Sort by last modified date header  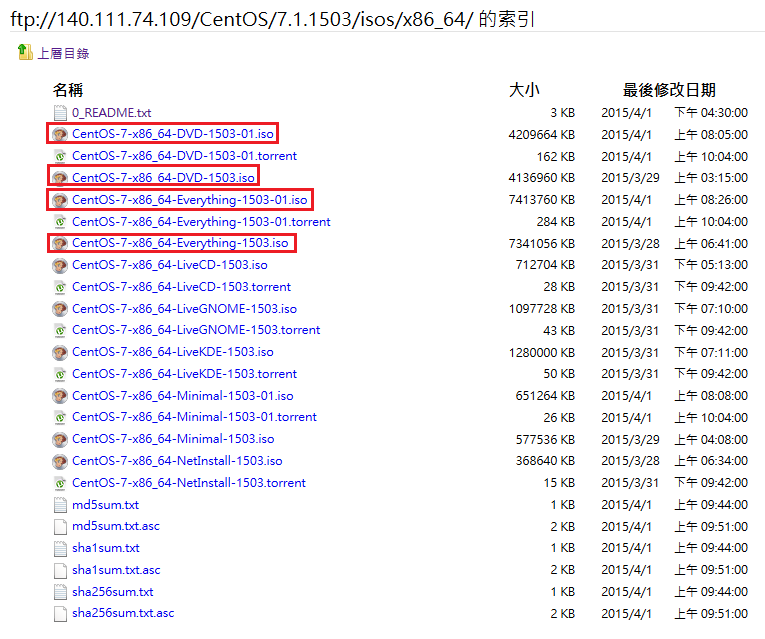[x=669, y=90]
